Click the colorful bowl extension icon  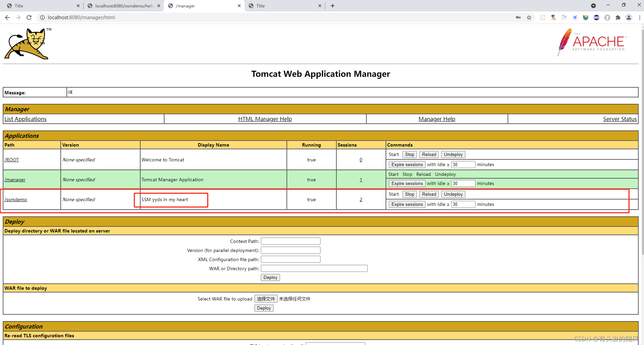pos(586,18)
